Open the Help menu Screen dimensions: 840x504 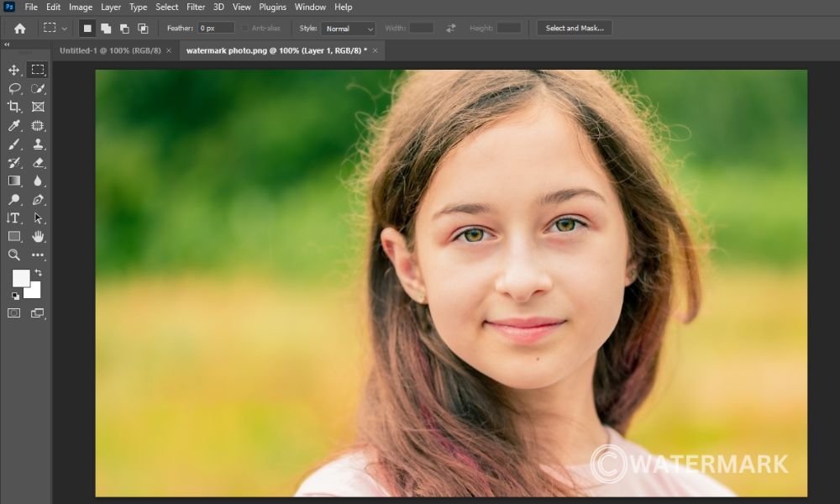click(344, 7)
